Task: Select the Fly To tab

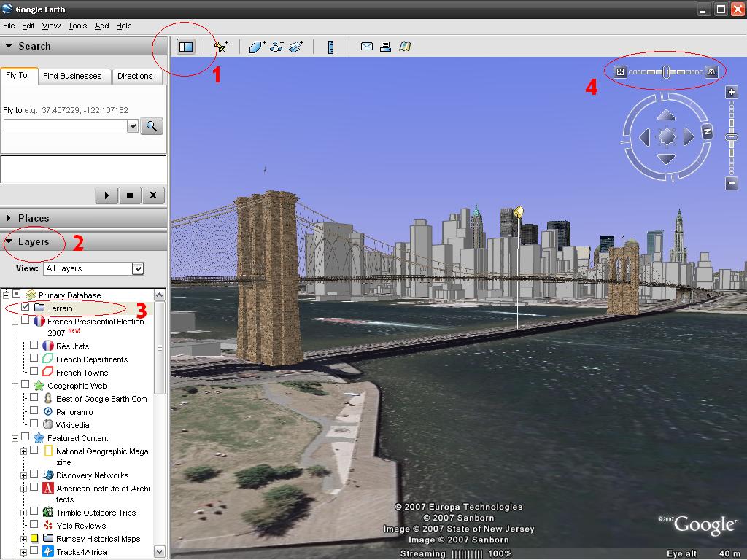Action: tap(18, 76)
